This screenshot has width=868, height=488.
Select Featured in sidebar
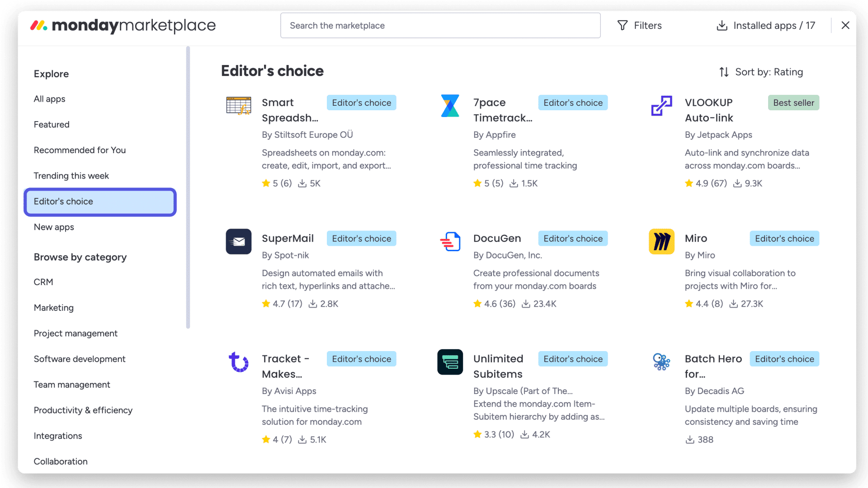(x=52, y=125)
